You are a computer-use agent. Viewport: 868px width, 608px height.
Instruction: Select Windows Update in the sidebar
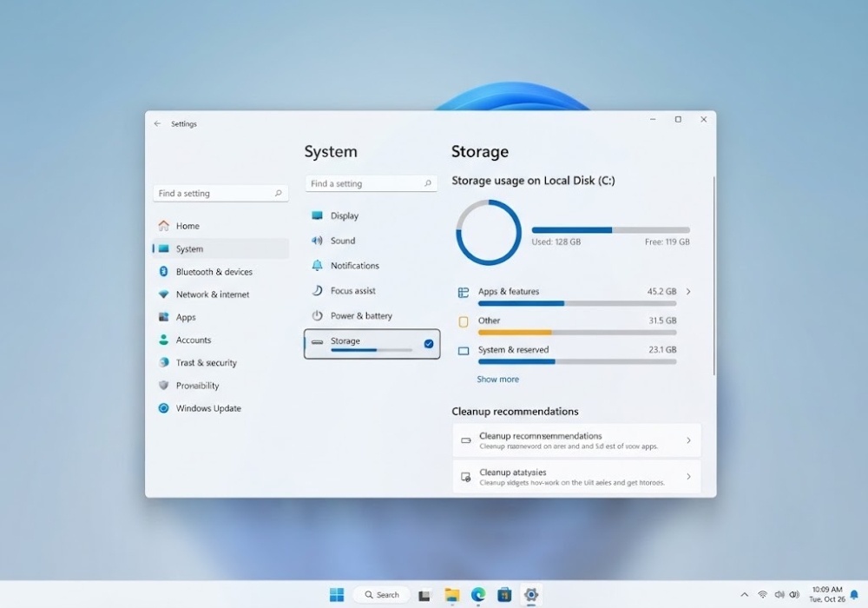pos(220,408)
